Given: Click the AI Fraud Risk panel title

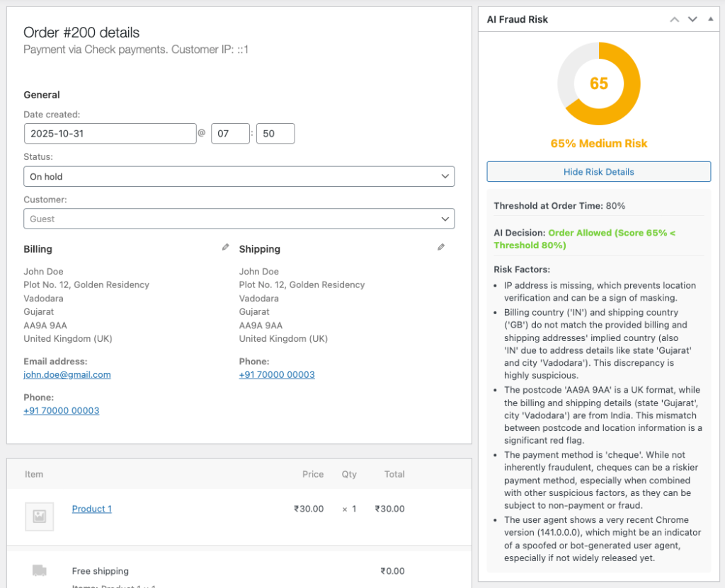Looking at the screenshot, I should tap(518, 19).
